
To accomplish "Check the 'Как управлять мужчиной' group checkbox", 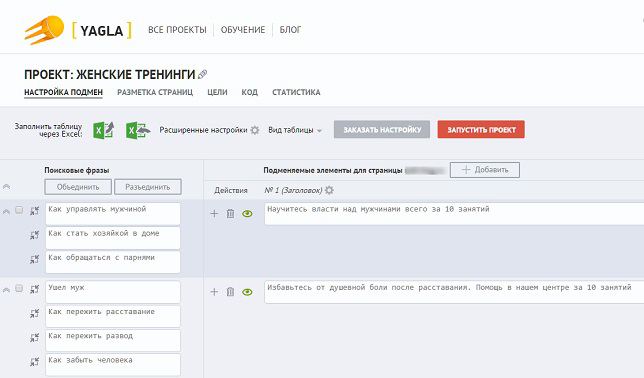I will pos(19,210).
